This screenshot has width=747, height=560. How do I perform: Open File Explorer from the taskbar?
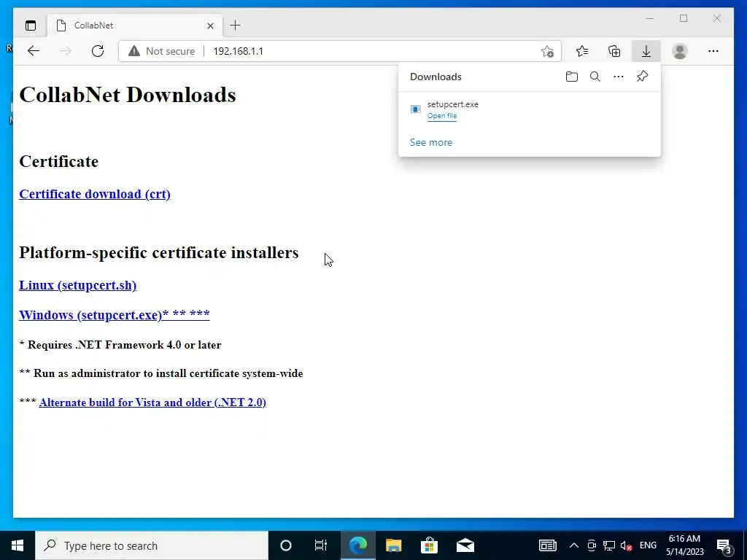(393, 545)
